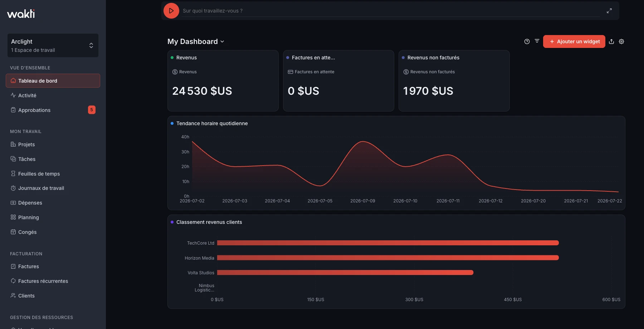The image size is (644, 329).
Task: Click the 'Sur quoi travaillez-vous ?' input
Action: pyautogui.click(x=391, y=11)
